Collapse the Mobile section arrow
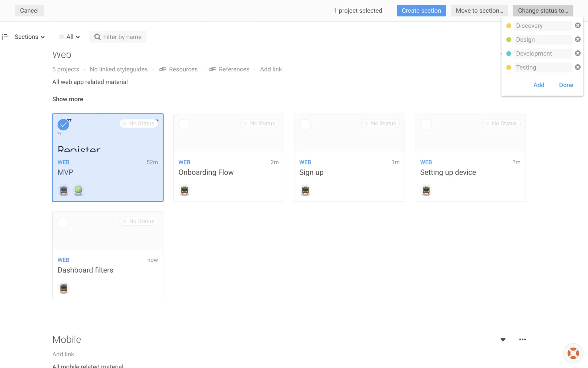The height and width of the screenshot is (368, 588). pyautogui.click(x=503, y=339)
